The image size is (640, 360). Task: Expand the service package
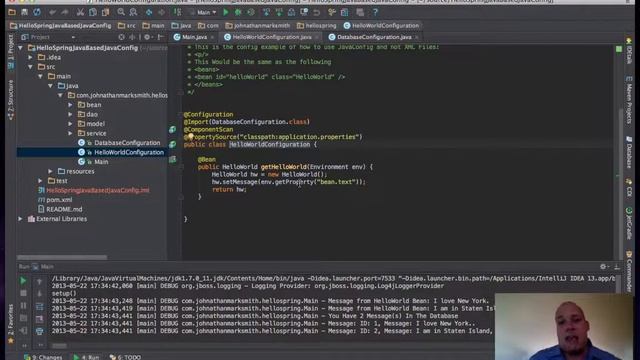pyautogui.click(x=70, y=133)
